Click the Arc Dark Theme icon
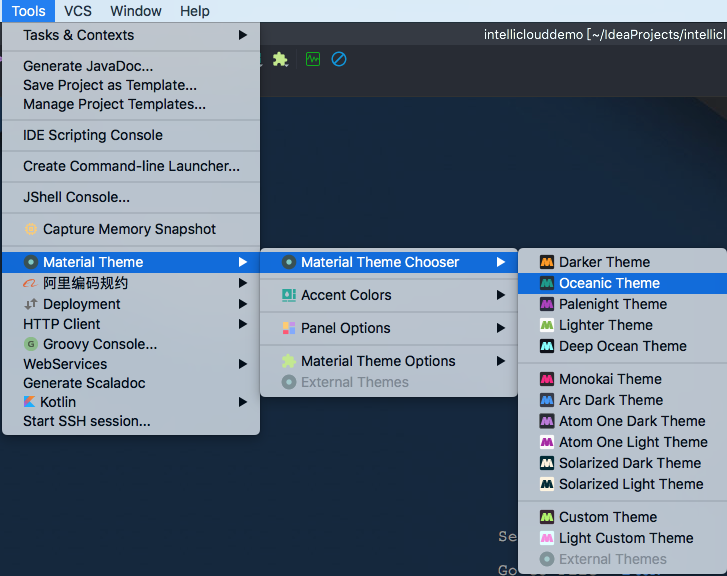The height and width of the screenshot is (576, 727). pyautogui.click(x=547, y=400)
